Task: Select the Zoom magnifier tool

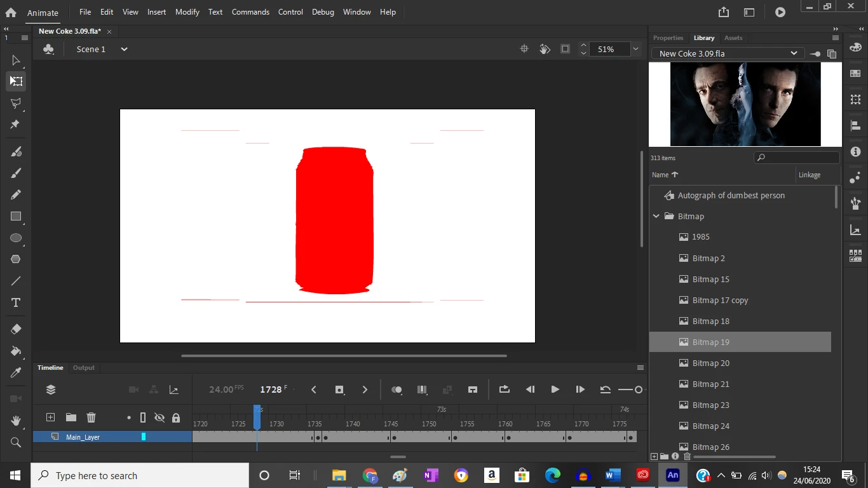Action: tap(16, 442)
